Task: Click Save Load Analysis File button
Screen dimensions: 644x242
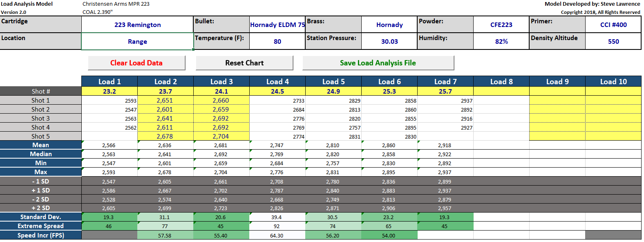Action: pyautogui.click(x=378, y=63)
